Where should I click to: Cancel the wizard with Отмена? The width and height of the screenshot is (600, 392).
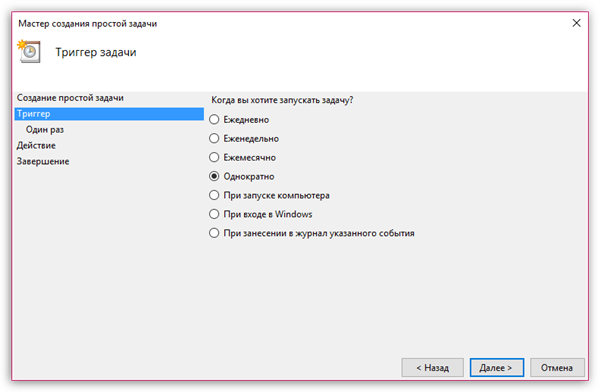tap(557, 368)
